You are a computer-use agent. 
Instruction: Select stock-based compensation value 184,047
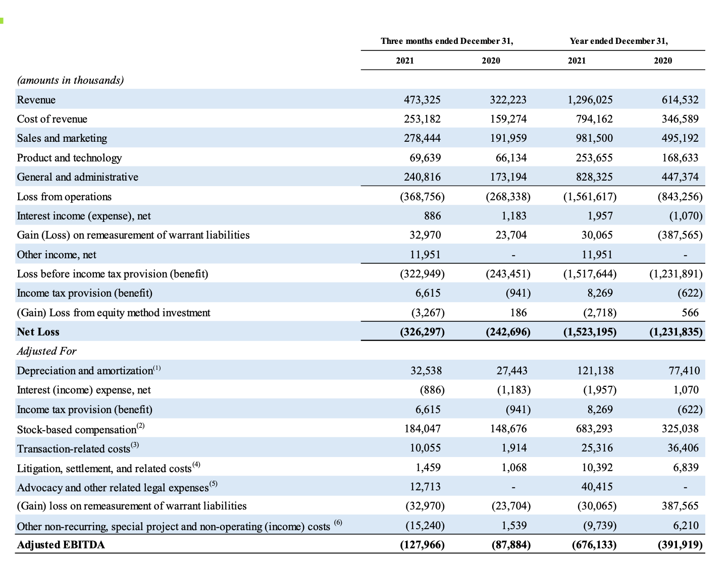coord(422,429)
